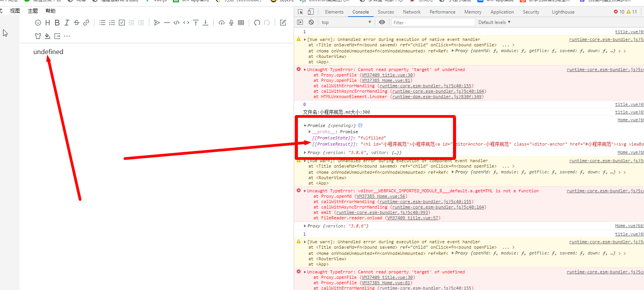The width and height of the screenshot is (644, 290).
Task: Click the console Filter input field
Action: click(x=433, y=22)
